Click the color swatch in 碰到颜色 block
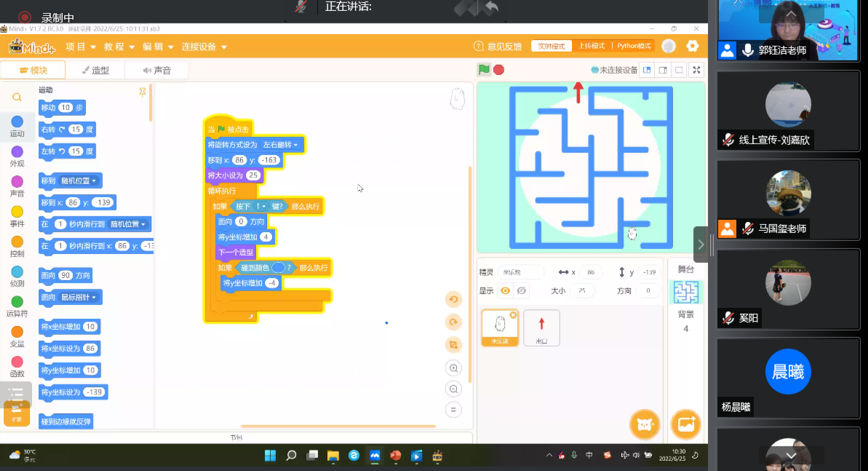The height and width of the screenshot is (471, 868). tap(278, 268)
